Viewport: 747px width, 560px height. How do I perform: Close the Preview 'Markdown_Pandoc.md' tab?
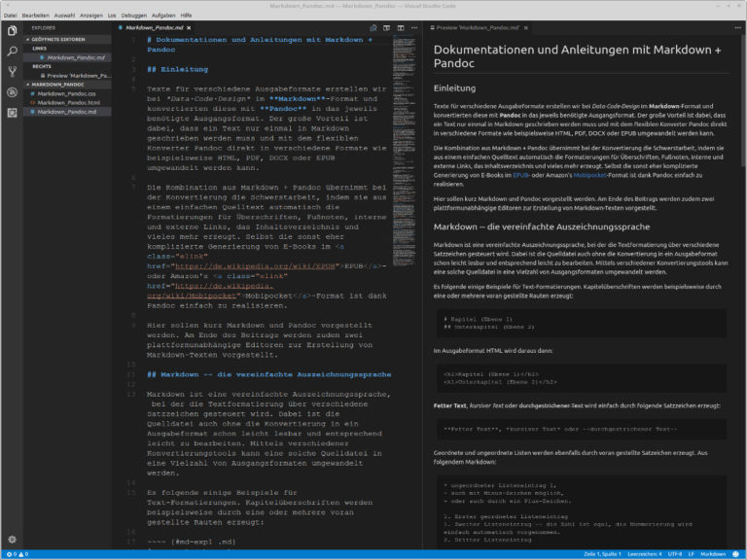(526, 28)
